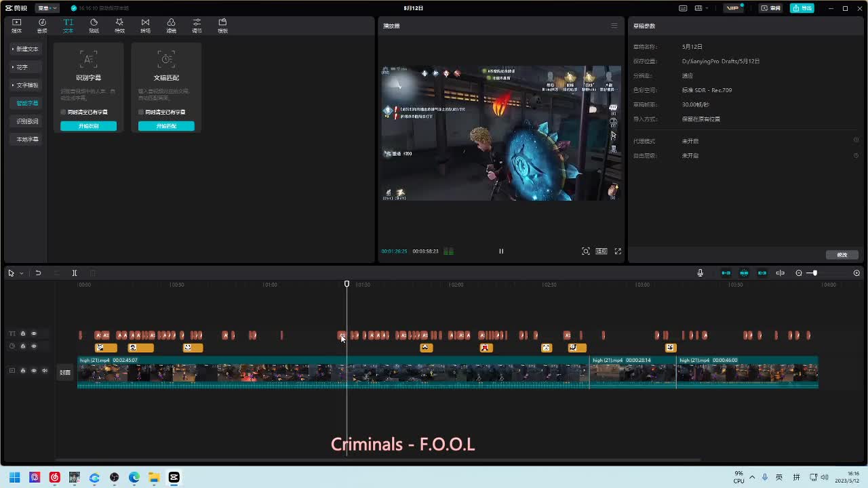Open the 特效 effects tab

point(119,26)
